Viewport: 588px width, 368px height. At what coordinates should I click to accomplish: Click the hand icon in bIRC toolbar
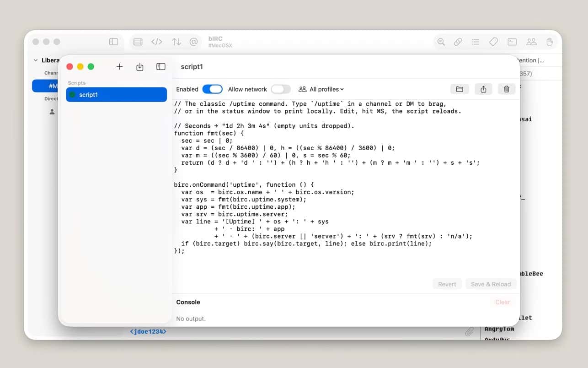point(550,42)
